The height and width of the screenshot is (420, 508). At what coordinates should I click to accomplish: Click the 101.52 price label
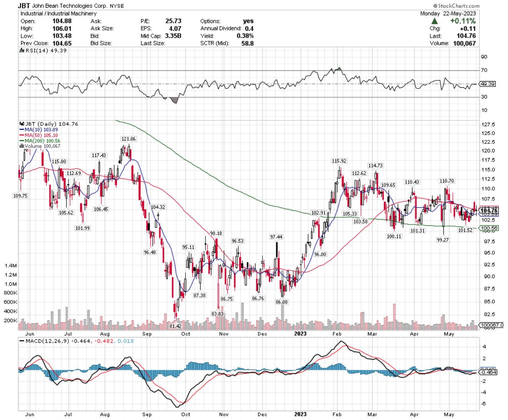pos(465,230)
